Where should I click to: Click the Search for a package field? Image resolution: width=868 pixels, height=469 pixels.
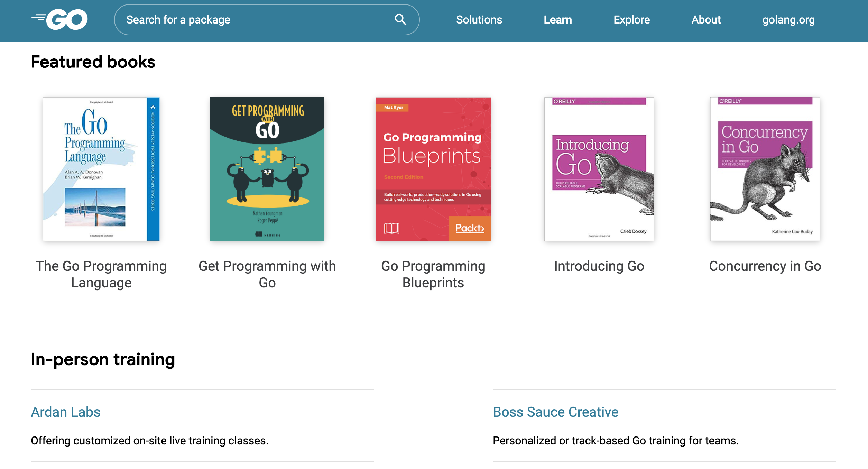click(256, 20)
